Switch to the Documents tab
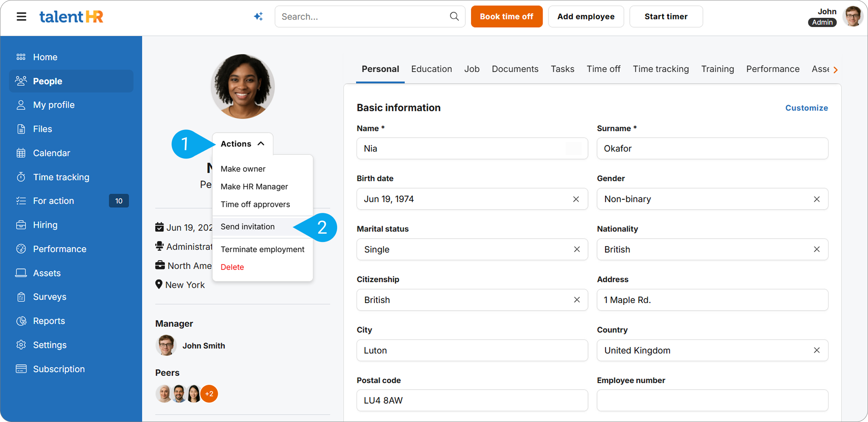Image resolution: width=868 pixels, height=422 pixels. (515, 69)
